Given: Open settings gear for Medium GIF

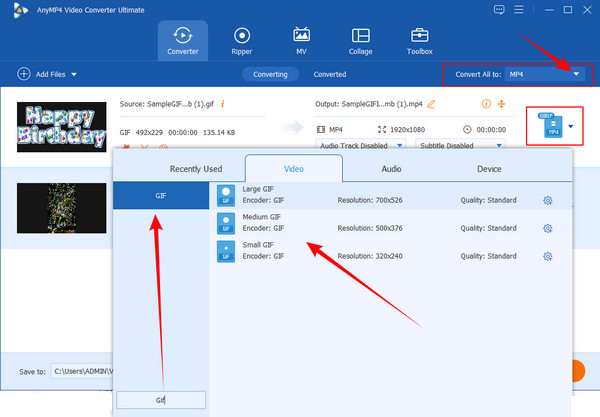Looking at the screenshot, I should pyautogui.click(x=548, y=228).
